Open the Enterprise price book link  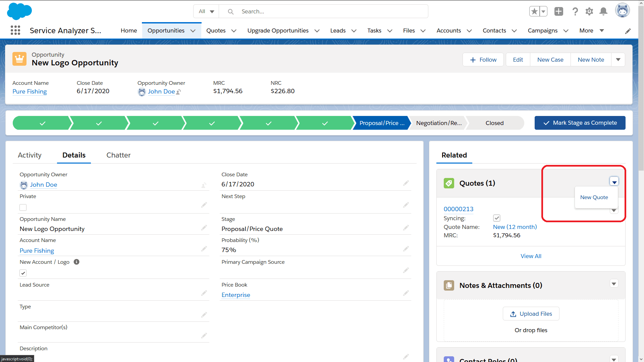pos(236,295)
